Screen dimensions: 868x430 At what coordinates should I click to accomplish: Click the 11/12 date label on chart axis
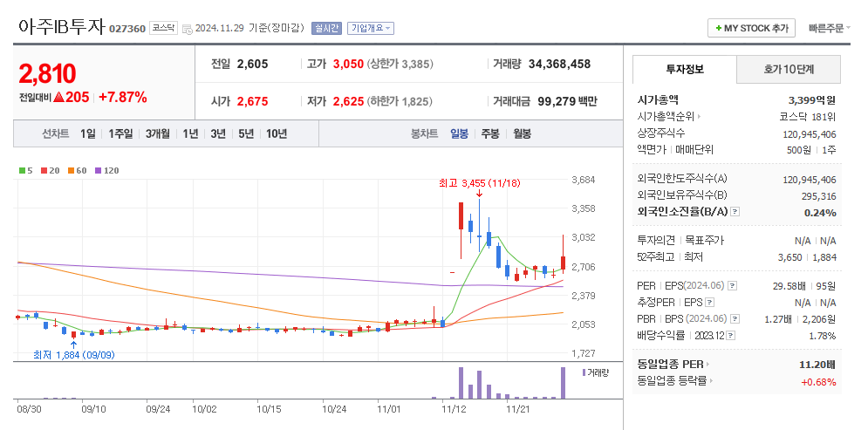click(454, 410)
